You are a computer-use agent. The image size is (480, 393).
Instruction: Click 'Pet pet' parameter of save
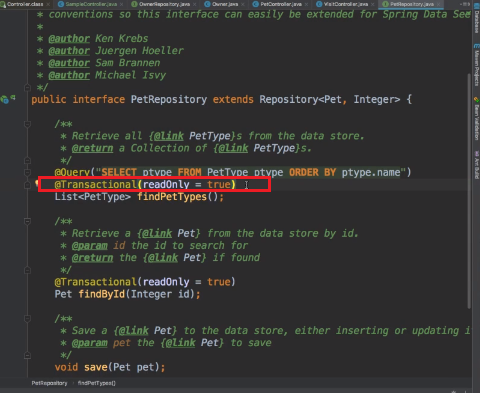tap(133, 367)
